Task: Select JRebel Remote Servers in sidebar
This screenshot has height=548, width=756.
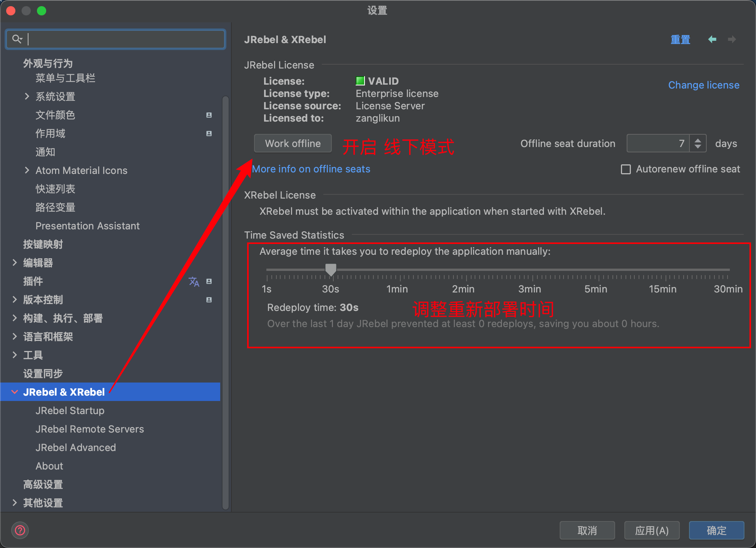Action: point(89,429)
